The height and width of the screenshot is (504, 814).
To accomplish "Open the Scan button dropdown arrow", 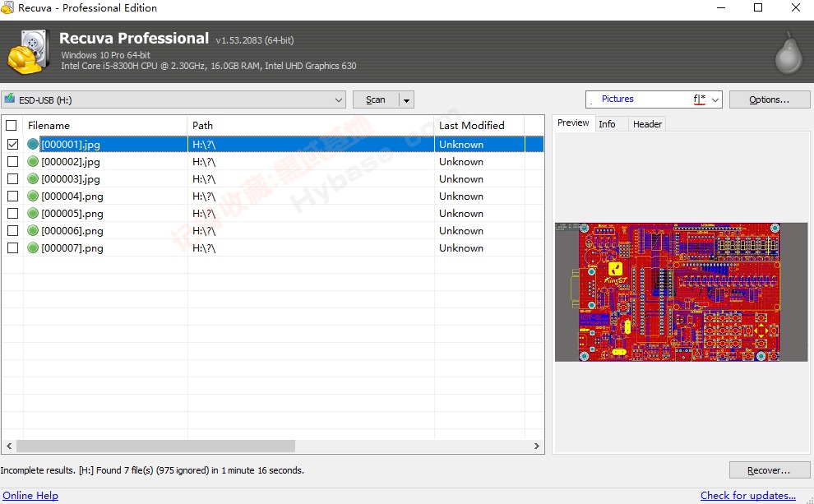I will (x=406, y=99).
